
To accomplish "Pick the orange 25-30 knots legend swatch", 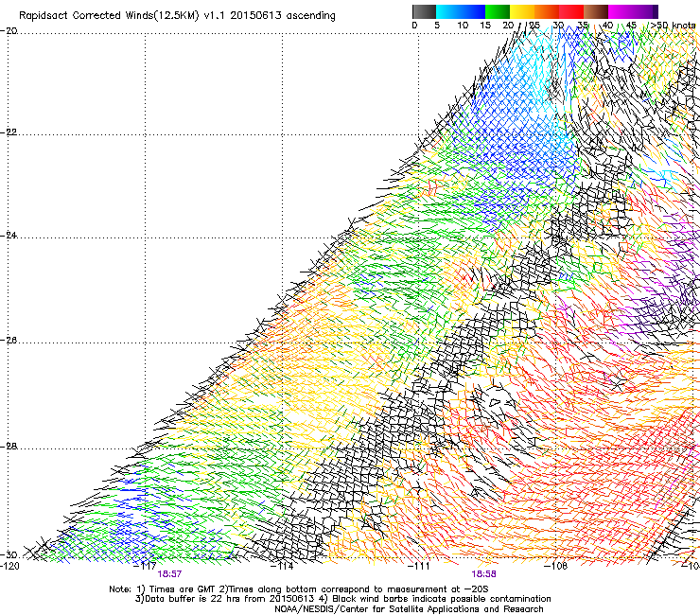I will coord(547,11).
